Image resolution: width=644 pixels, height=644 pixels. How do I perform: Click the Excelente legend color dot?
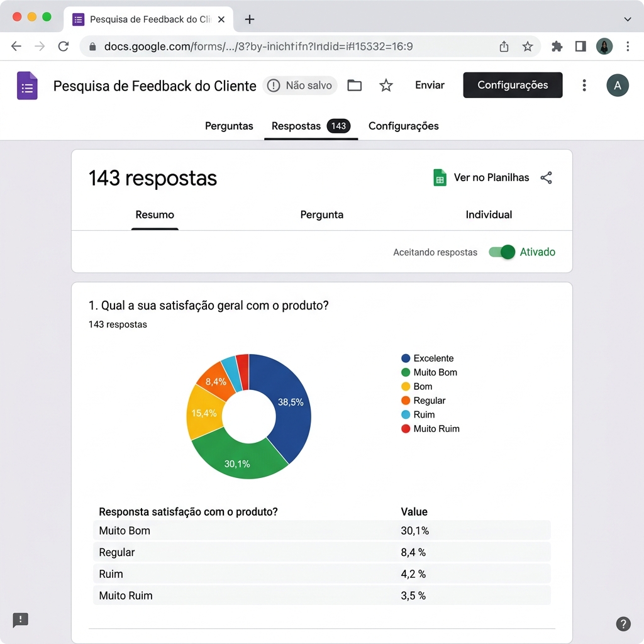point(406,358)
